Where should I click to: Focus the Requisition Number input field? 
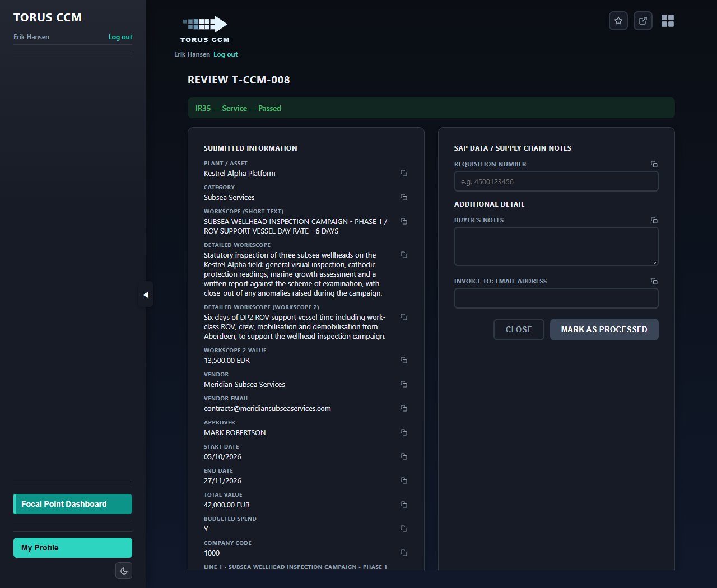point(556,181)
